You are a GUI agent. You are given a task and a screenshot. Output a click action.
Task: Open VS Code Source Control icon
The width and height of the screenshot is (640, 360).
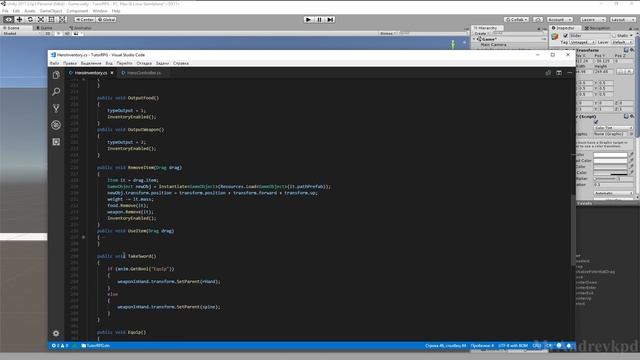[x=56, y=108]
